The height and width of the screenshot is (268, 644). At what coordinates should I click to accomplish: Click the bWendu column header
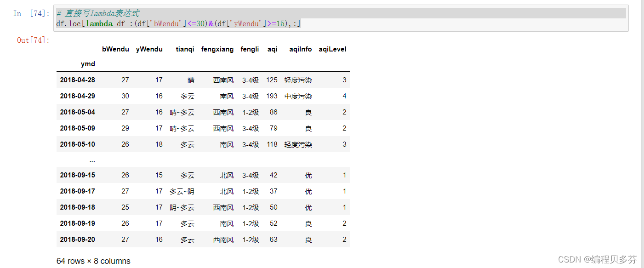115,49
